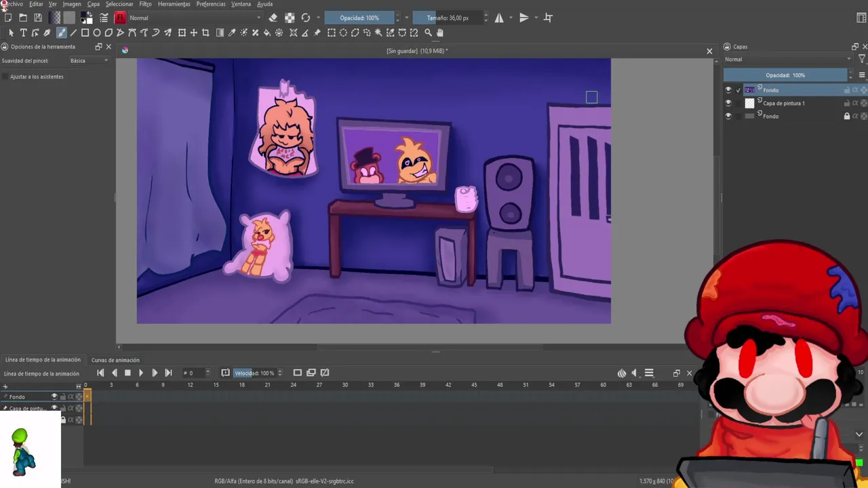
Task: Select the Line tool
Action: point(73,33)
